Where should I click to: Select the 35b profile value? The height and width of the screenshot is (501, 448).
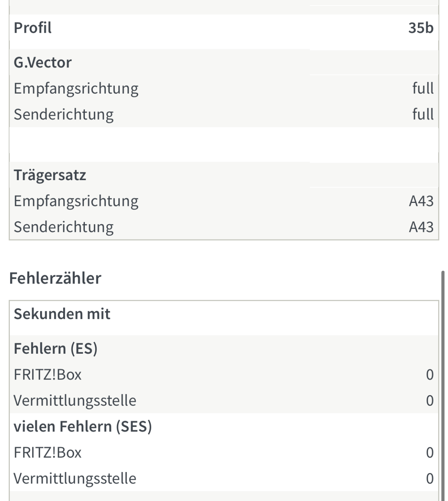[x=421, y=28]
